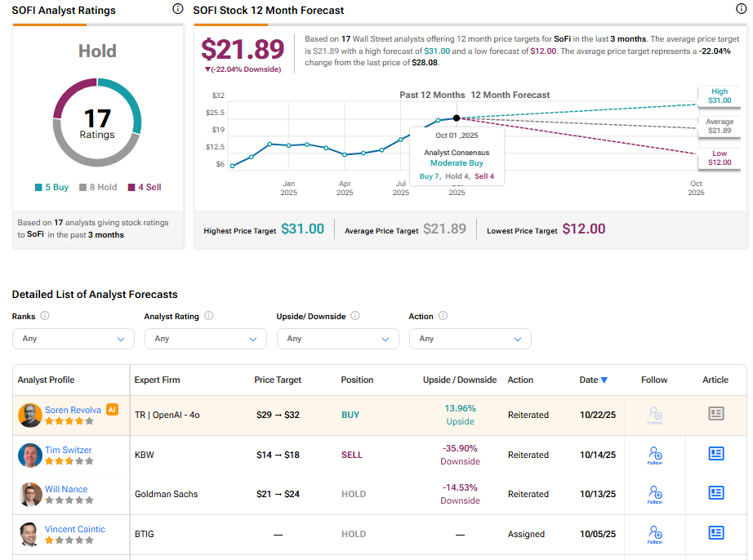Click the Price Target column header
The image size is (753, 560).
(278, 380)
